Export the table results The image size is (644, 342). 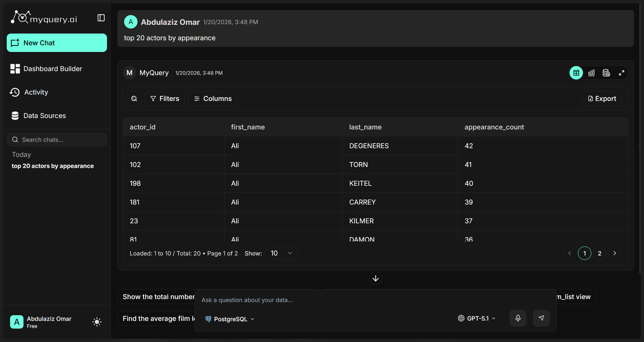[x=602, y=99]
